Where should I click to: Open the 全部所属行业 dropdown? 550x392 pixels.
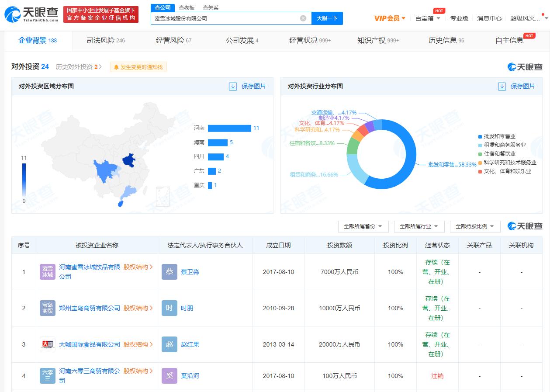pos(419,226)
